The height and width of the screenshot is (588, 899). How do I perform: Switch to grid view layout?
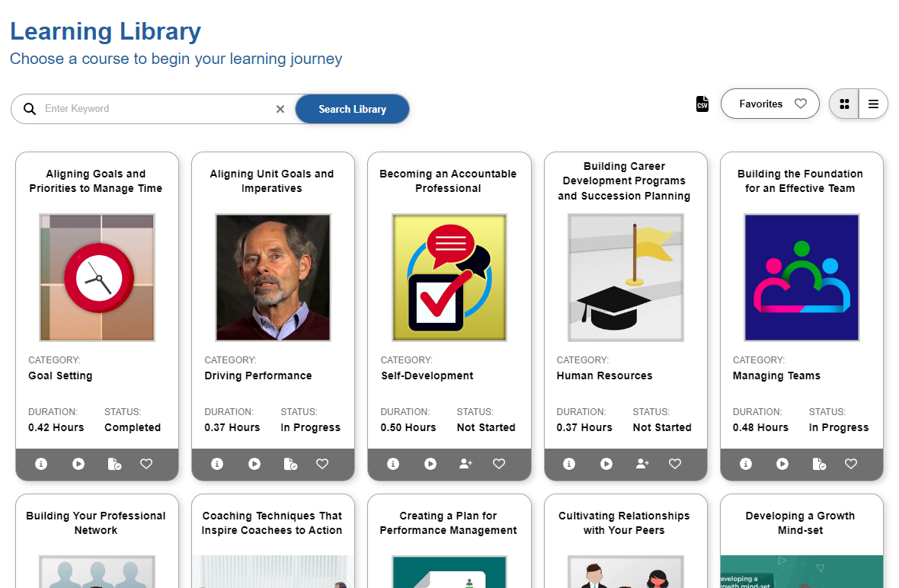pyautogui.click(x=844, y=103)
